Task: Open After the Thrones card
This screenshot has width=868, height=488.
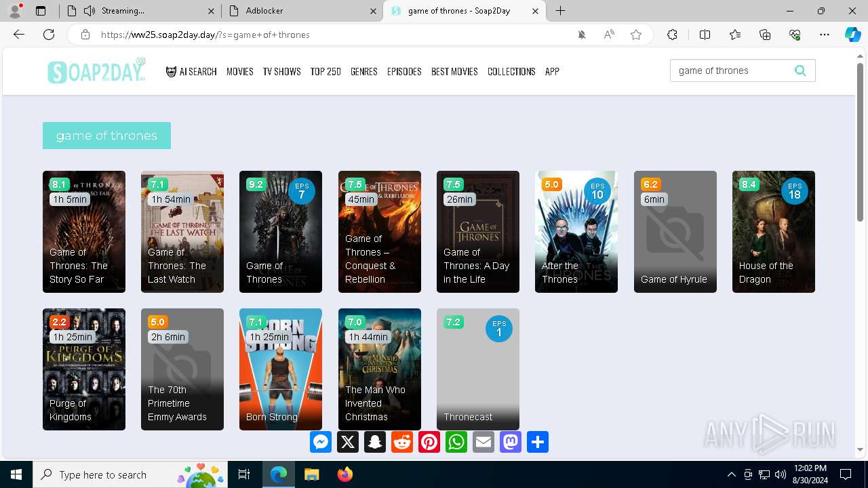Action: click(576, 232)
